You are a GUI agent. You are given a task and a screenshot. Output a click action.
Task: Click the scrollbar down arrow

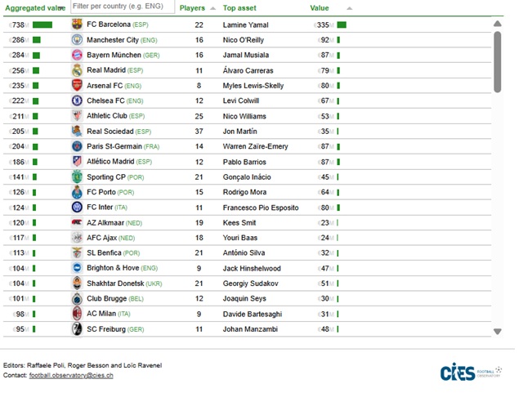pyautogui.click(x=498, y=331)
